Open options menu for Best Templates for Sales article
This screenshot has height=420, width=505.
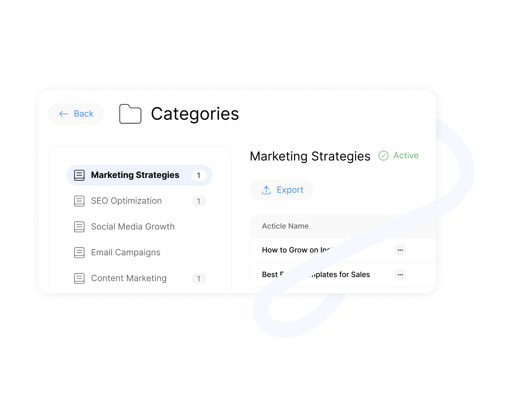(400, 275)
